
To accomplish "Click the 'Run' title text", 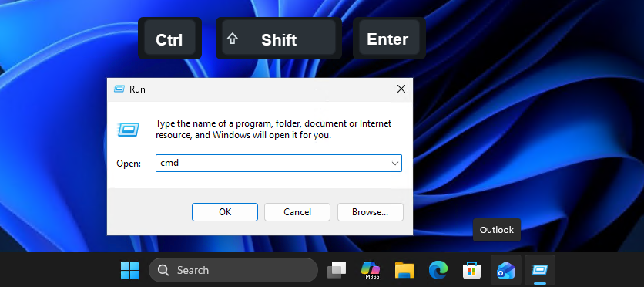I will tap(137, 89).
